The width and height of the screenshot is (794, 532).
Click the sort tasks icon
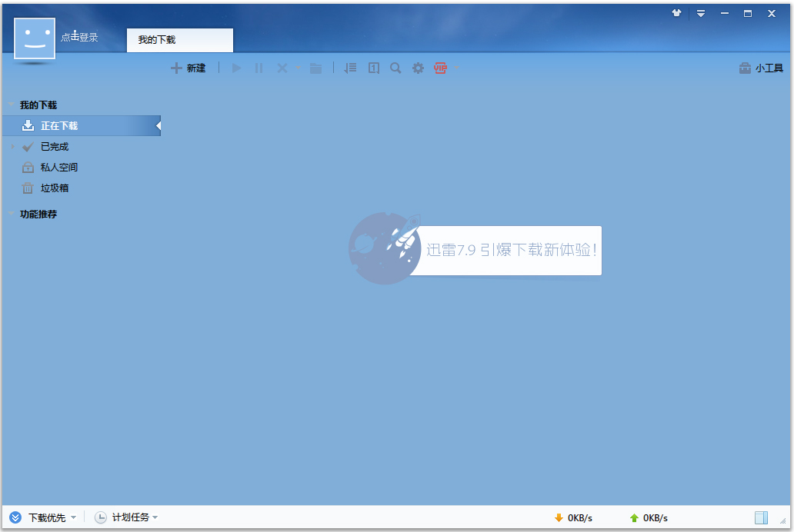(349, 68)
